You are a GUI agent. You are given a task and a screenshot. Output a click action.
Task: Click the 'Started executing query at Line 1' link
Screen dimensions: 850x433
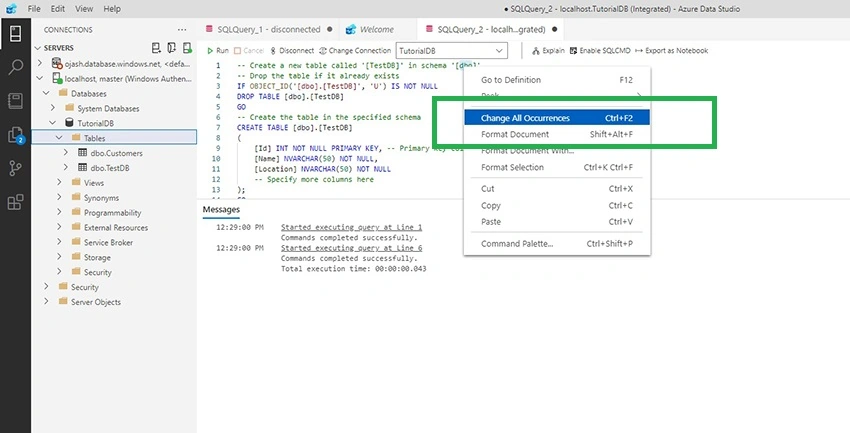pos(351,227)
